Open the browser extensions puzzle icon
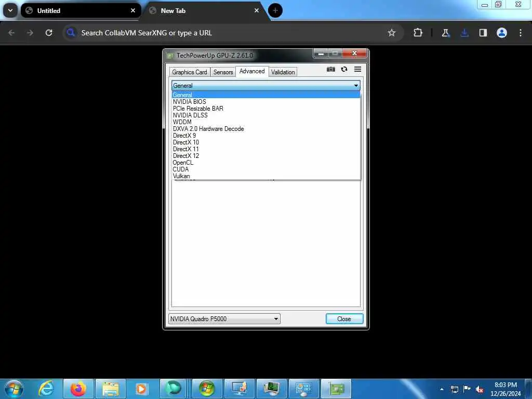Viewport: 532px width, 399px height. pyautogui.click(x=418, y=33)
